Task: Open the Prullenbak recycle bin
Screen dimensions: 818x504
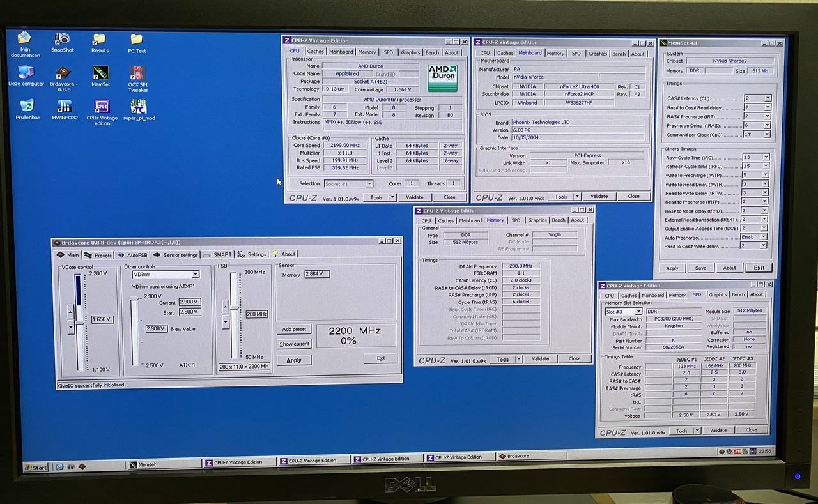Action: (x=27, y=109)
